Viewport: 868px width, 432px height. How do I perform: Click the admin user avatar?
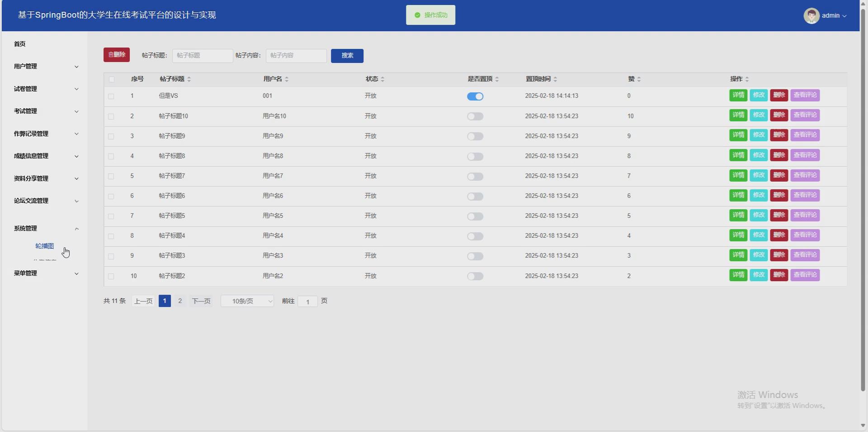point(811,15)
